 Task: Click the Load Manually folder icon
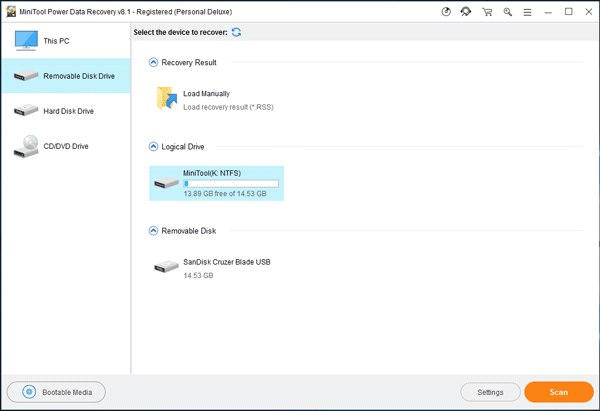(166, 98)
